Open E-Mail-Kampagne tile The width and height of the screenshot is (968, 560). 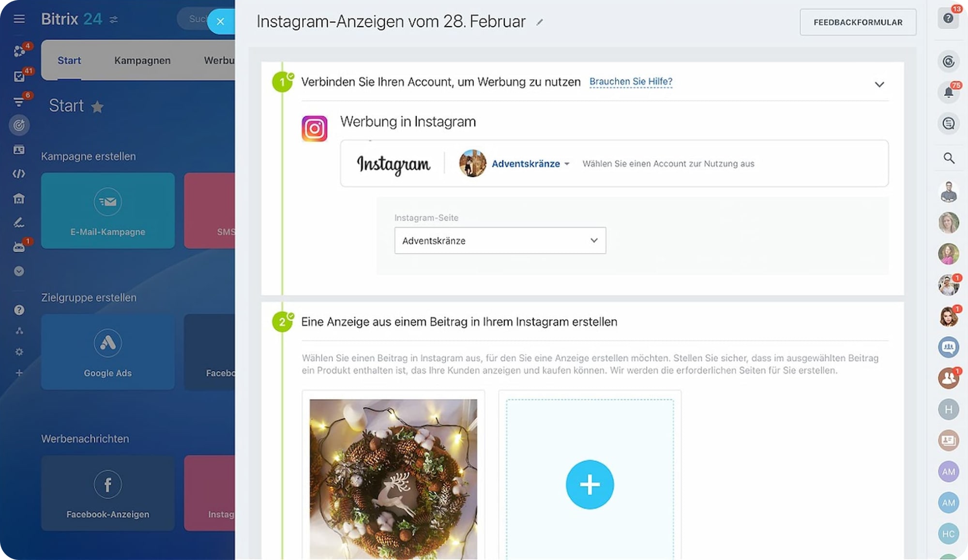tap(108, 211)
